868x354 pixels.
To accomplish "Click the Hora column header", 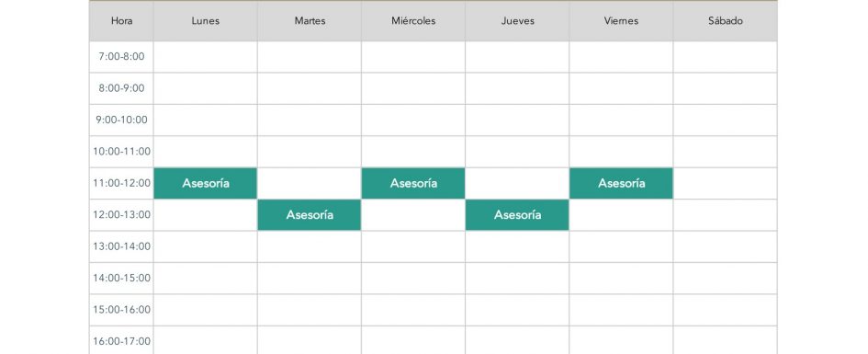I will [x=121, y=21].
